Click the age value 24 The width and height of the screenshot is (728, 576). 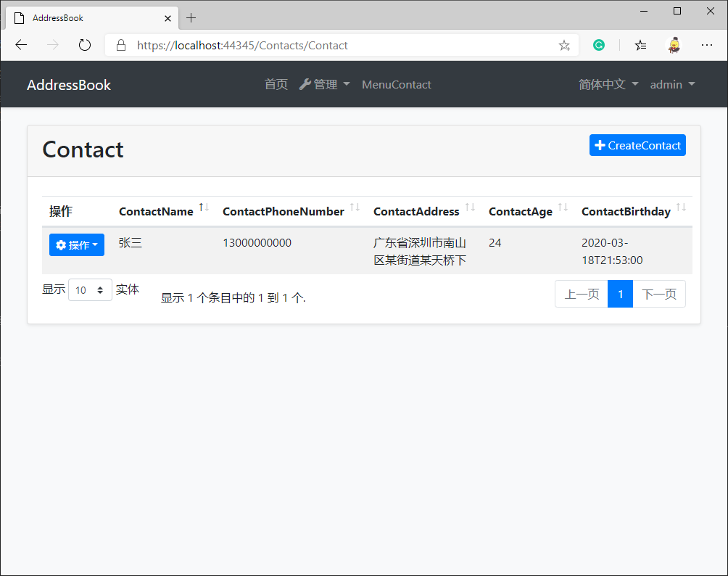495,243
